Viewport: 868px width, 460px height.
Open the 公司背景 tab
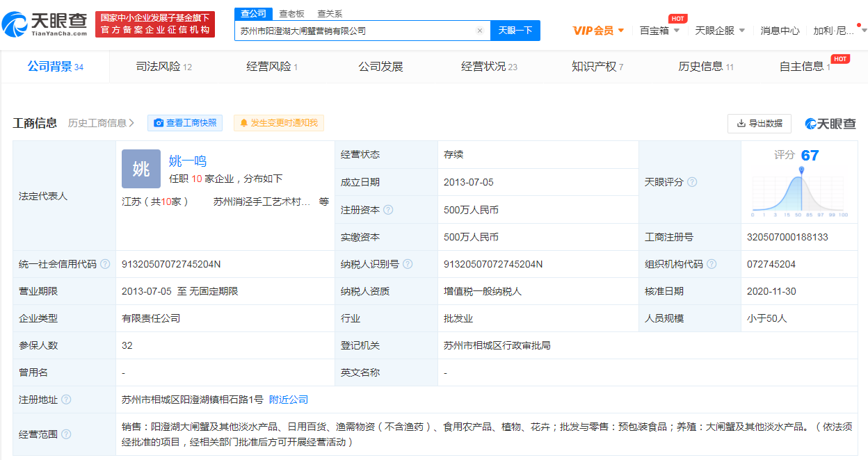55,67
